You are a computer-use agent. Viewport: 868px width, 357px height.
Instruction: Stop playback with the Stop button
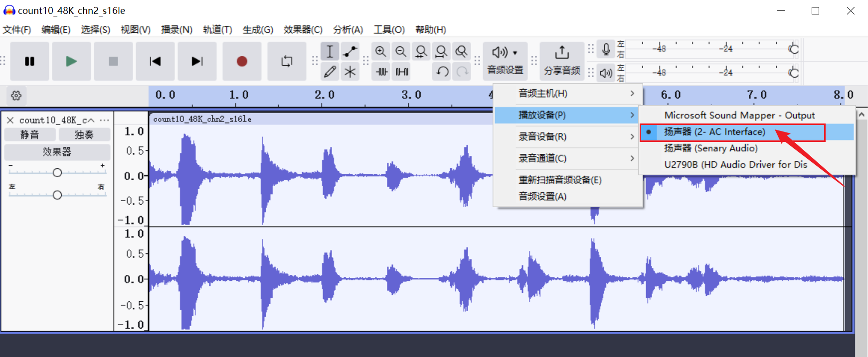[x=113, y=61]
